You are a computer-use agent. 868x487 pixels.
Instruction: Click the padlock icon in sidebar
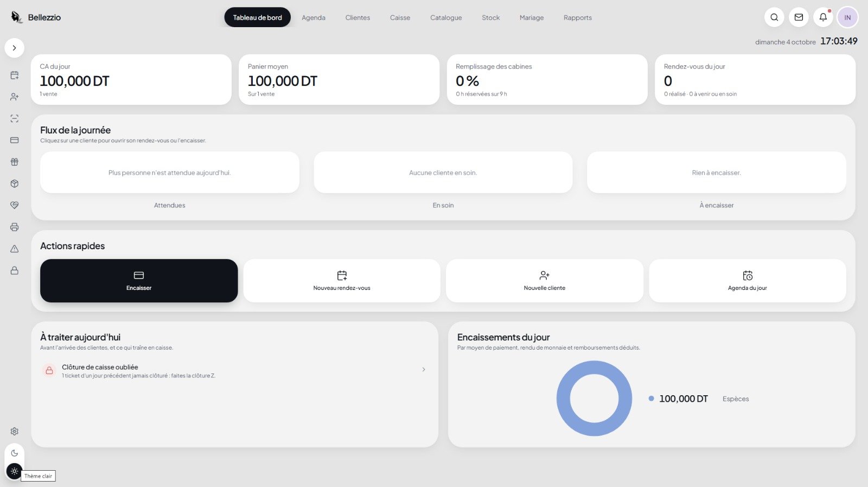pyautogui.click(x=15, y=270)
